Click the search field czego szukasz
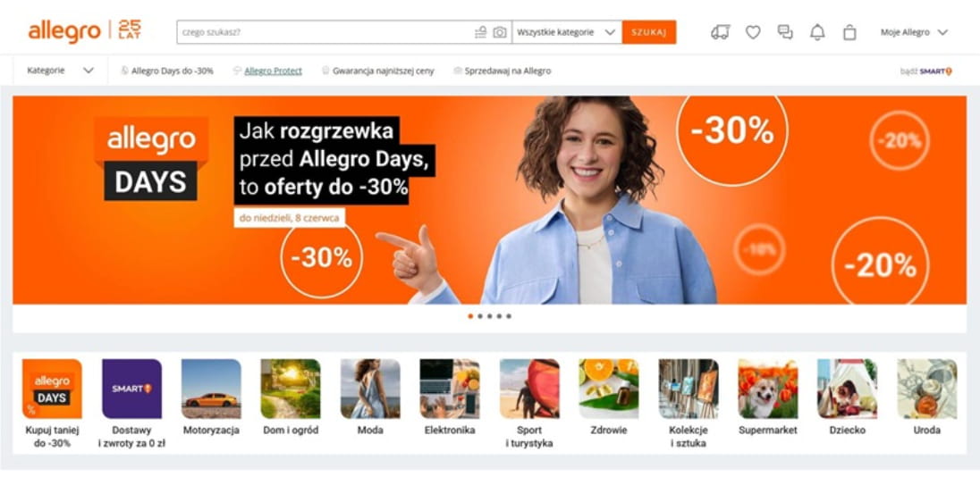Viewport: 980px width, 477px height. tap(324, 32)
